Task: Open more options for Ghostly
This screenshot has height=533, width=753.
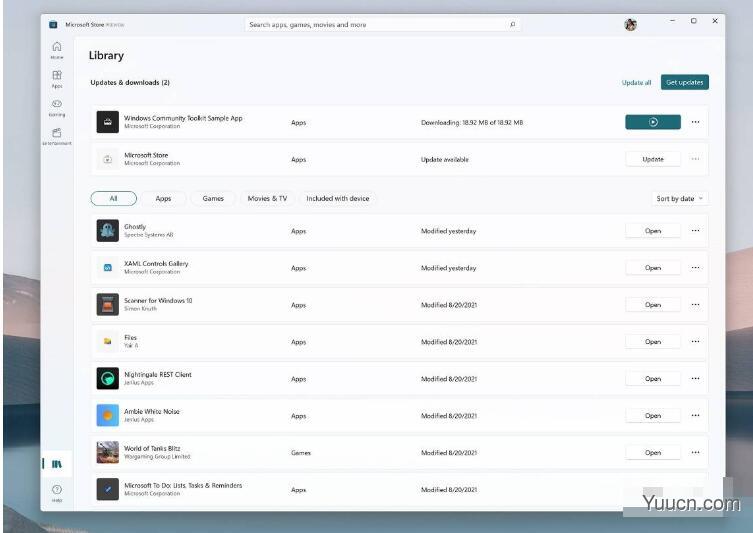Action: tap(695, 230)
